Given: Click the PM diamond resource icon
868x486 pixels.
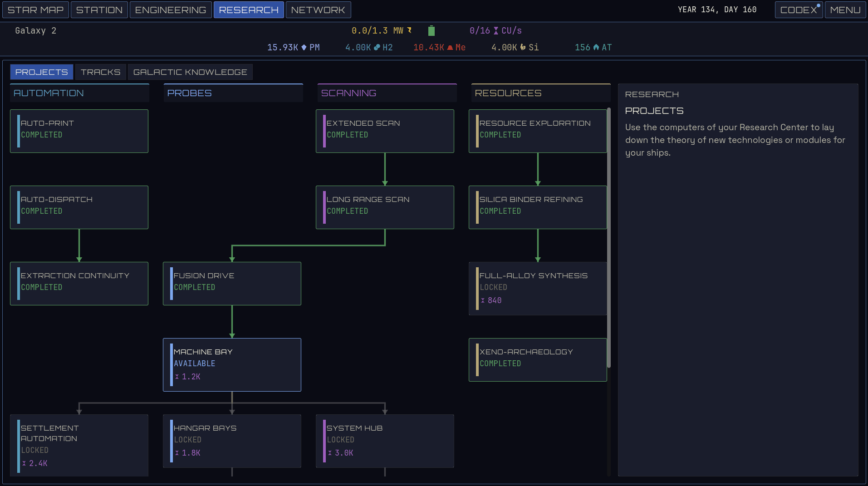Looking at the screenshot, I should coord(304,47).
